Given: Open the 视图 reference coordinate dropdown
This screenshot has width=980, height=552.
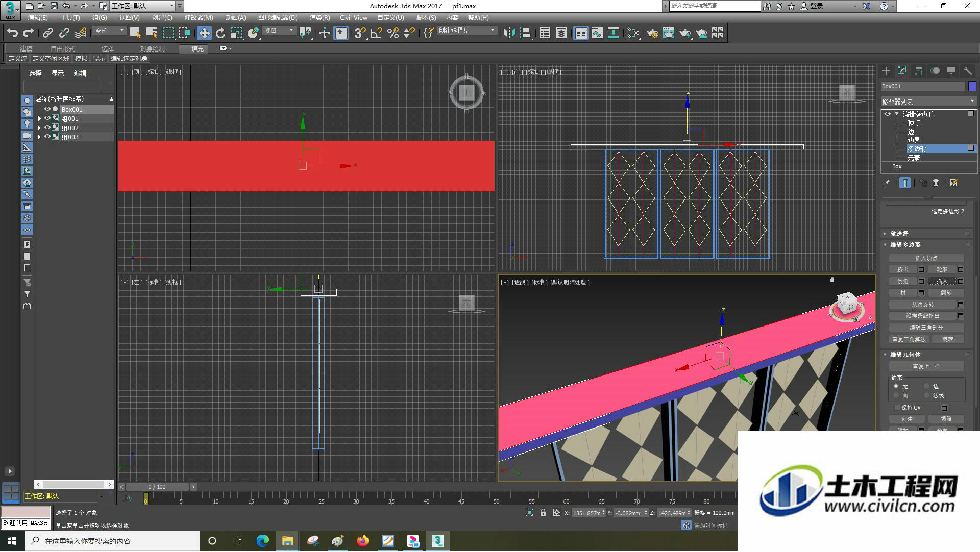Looking at the screenshot, I should [279, 31].
